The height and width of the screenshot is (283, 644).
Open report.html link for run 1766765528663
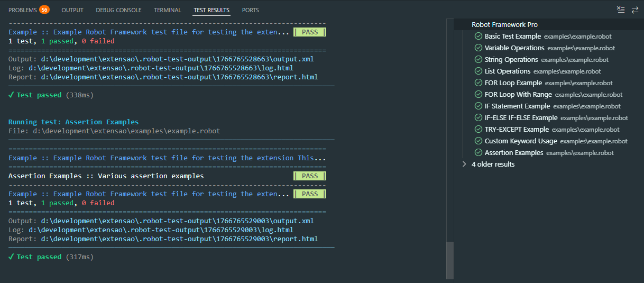tap(179, 77)
